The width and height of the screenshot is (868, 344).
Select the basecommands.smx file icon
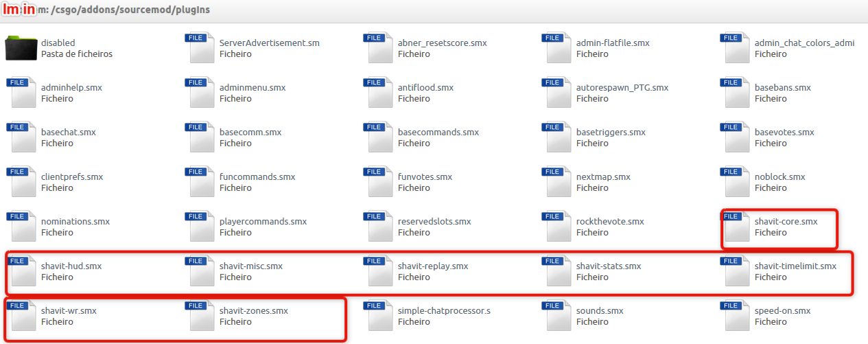tap(378, 137)
